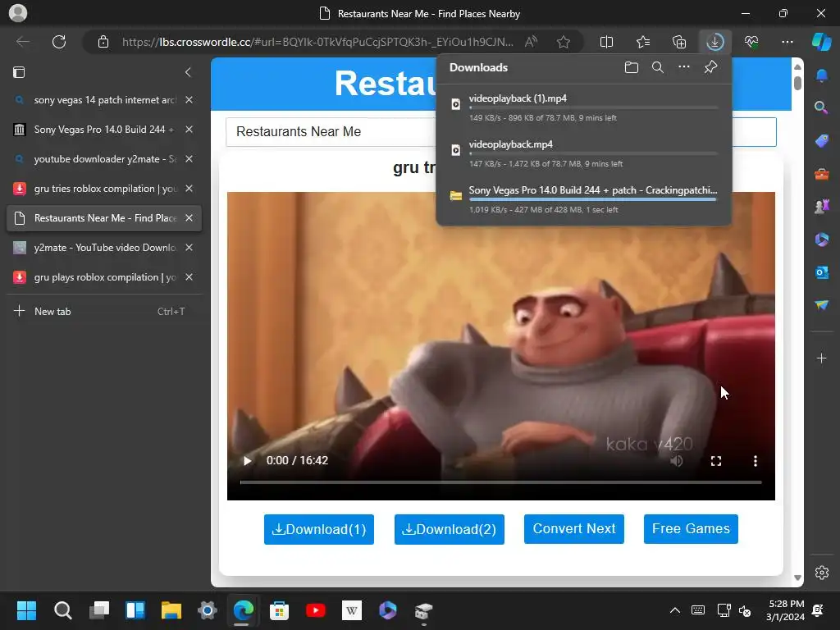Open Edge Settings and more menu
Image resolution: width=840 pixels, height=630 pixels.
[787, 42]
